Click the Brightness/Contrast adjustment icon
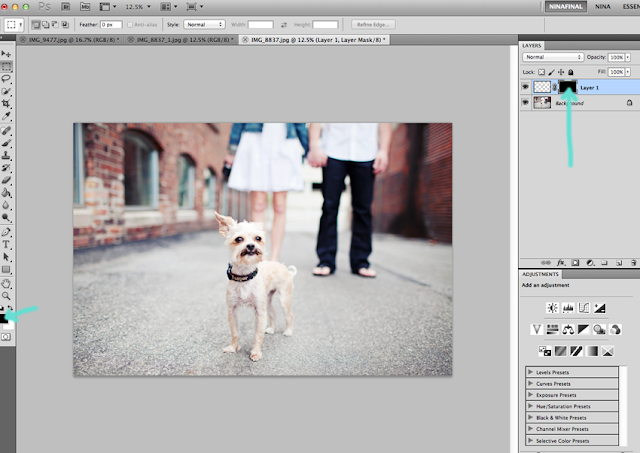640x453 pixels. click(550, 308)
